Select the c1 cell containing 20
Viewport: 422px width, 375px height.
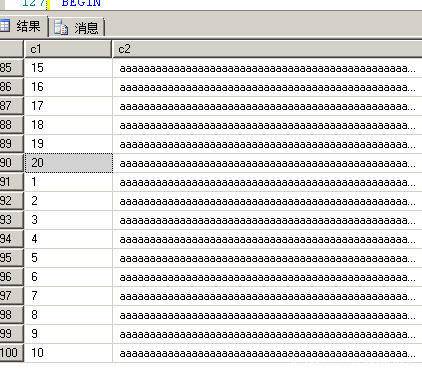click(x=69, y=163)
